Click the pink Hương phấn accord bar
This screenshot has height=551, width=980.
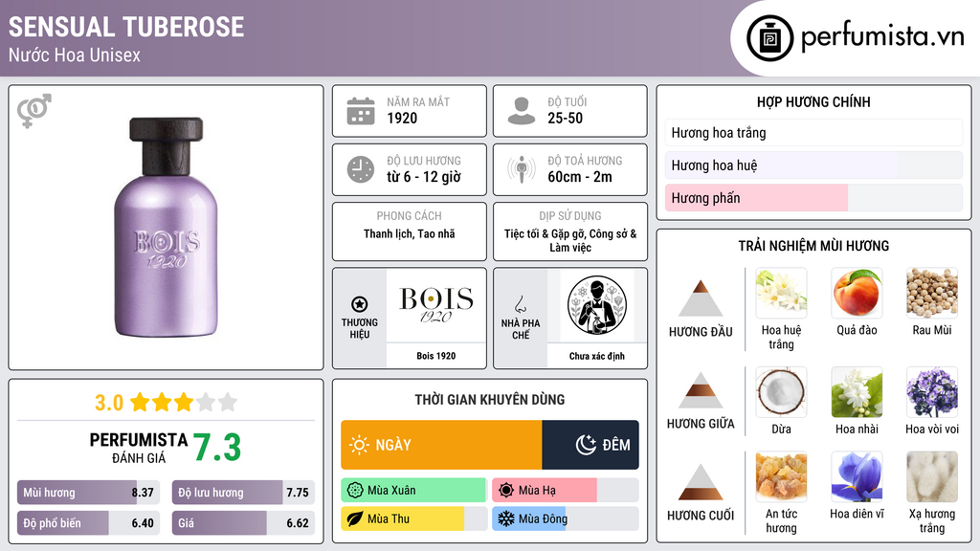point(813,197)
